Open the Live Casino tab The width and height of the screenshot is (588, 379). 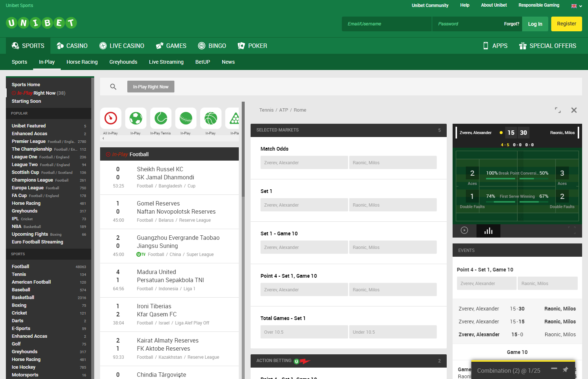(122, 46)
